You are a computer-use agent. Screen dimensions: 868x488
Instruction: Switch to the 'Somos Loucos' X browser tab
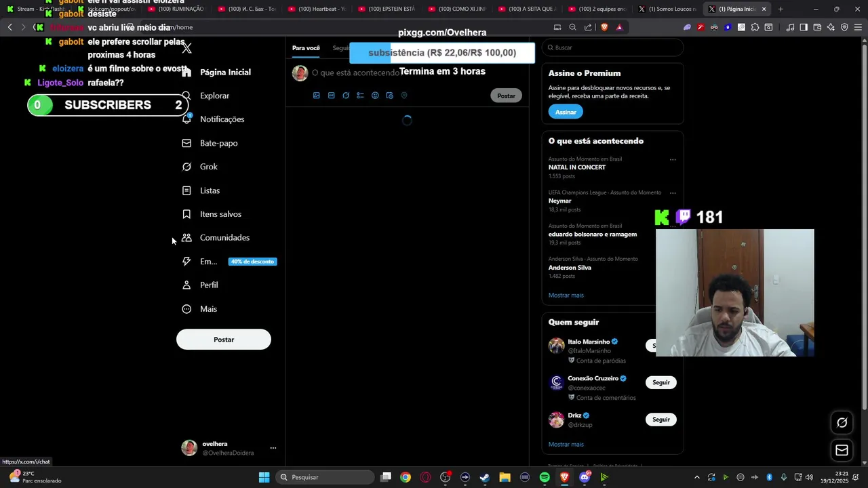tap(667, 9)
